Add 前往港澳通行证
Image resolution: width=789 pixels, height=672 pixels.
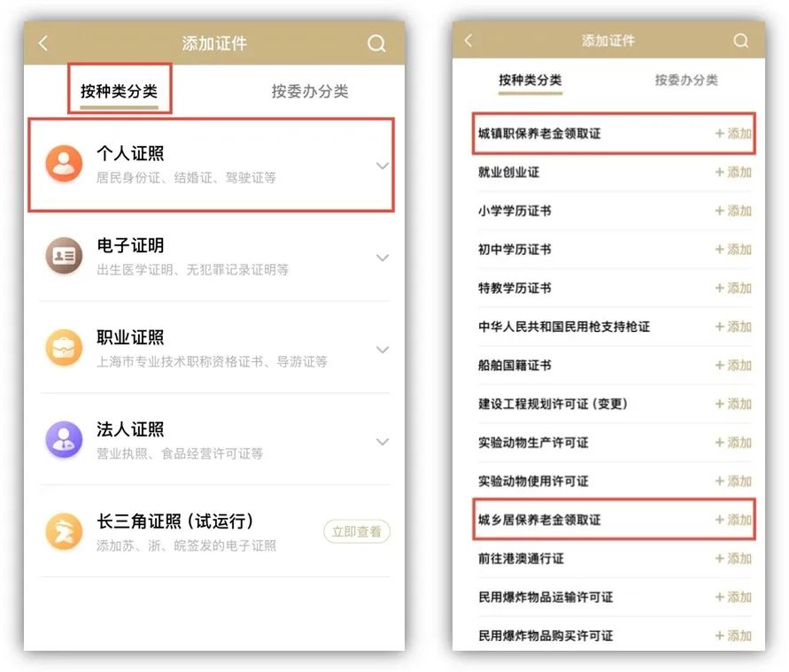pyautogui.click(x=733, y=559)
